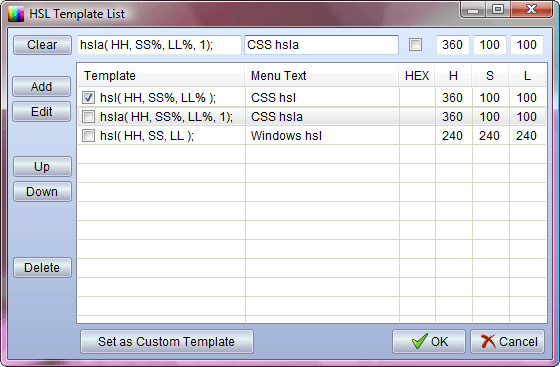This screenshot has height=367, width=560.
Task: Click the H value 360 in CSS hsl row
Action: click(452, 98)
